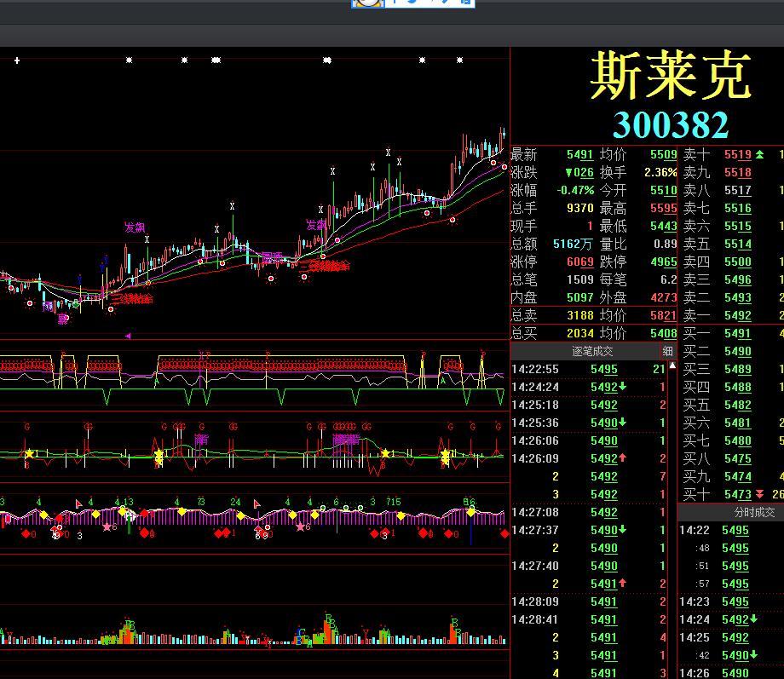This screenshot has width=784, height=679.
Task: Select the 卖四 price 5500
Action: 737,262
